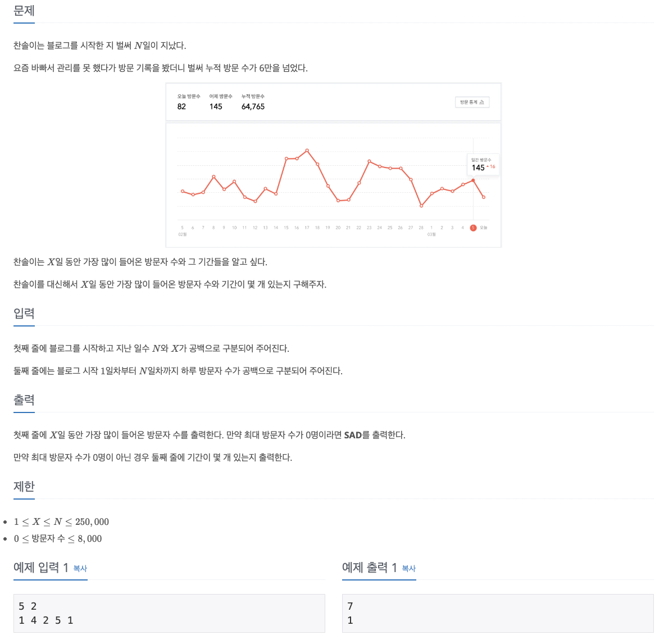
Task: Click inside the example output box
Action: click(498, 613)
